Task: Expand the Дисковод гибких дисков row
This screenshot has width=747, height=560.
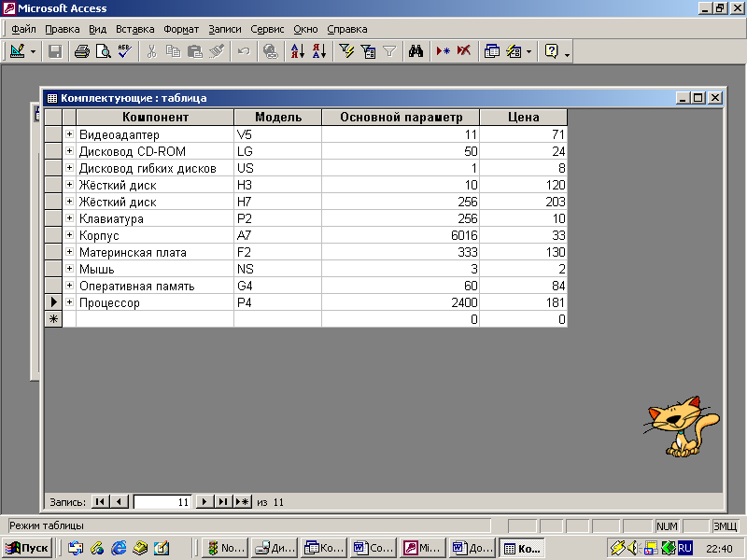Action: [69, 168]
